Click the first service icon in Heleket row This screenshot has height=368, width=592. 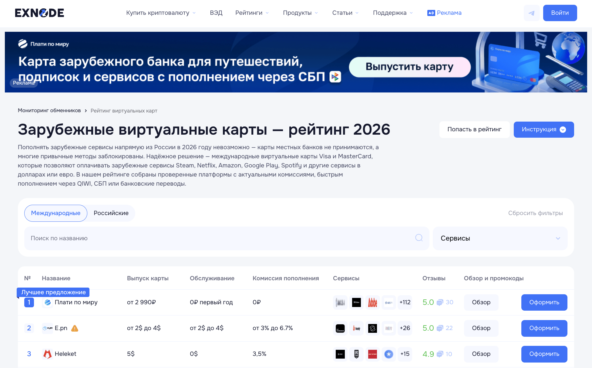point(340,354)
